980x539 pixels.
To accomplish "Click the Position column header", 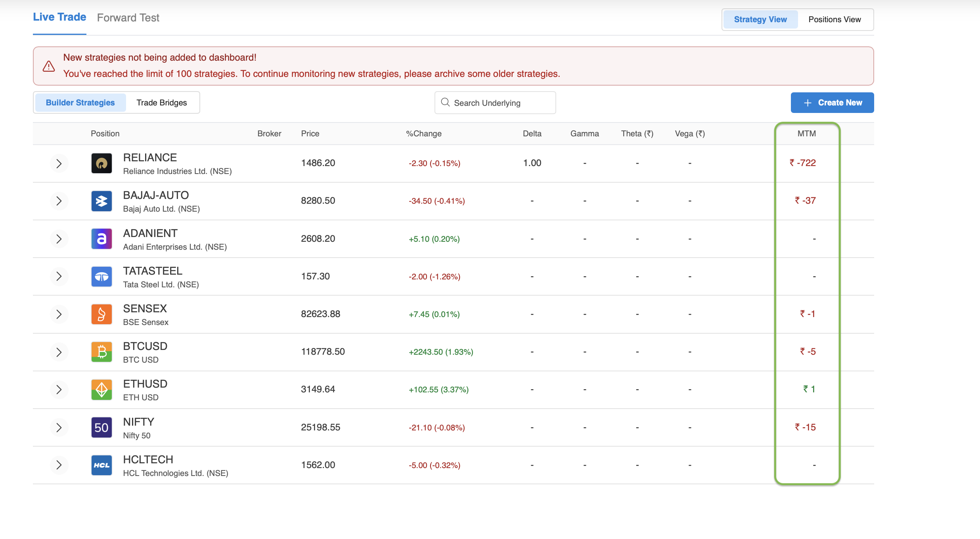I will 105,134.
